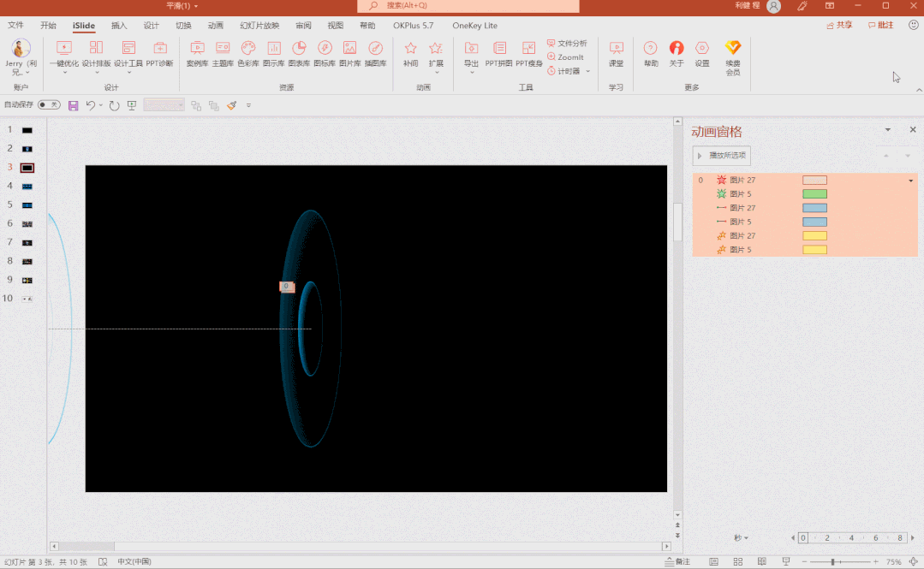This screenshot has height=569, width=924.
Task: Start slideshow from quick access toolbar
Action: coord(132,105)
